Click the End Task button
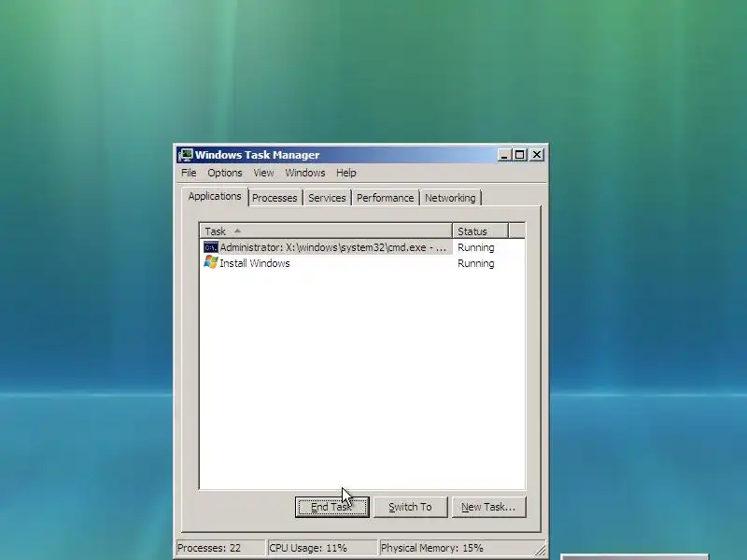747x560 pixels. (x=332, y=507)
